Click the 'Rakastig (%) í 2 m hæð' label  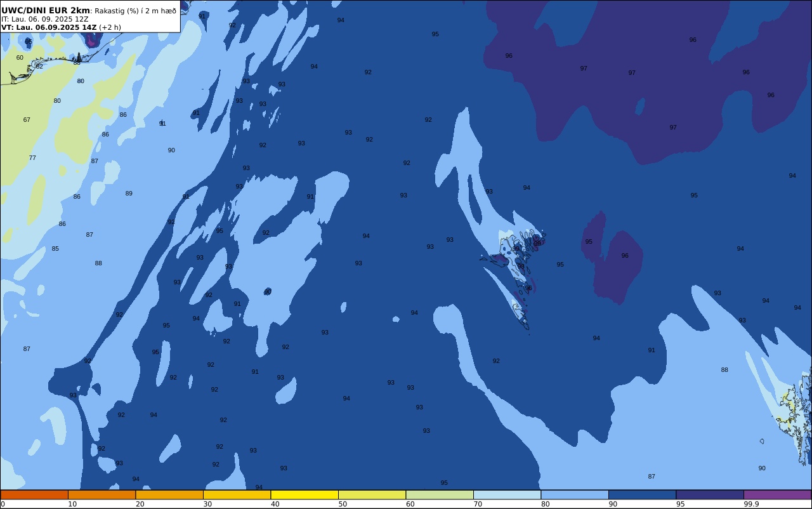click(136, 11)
